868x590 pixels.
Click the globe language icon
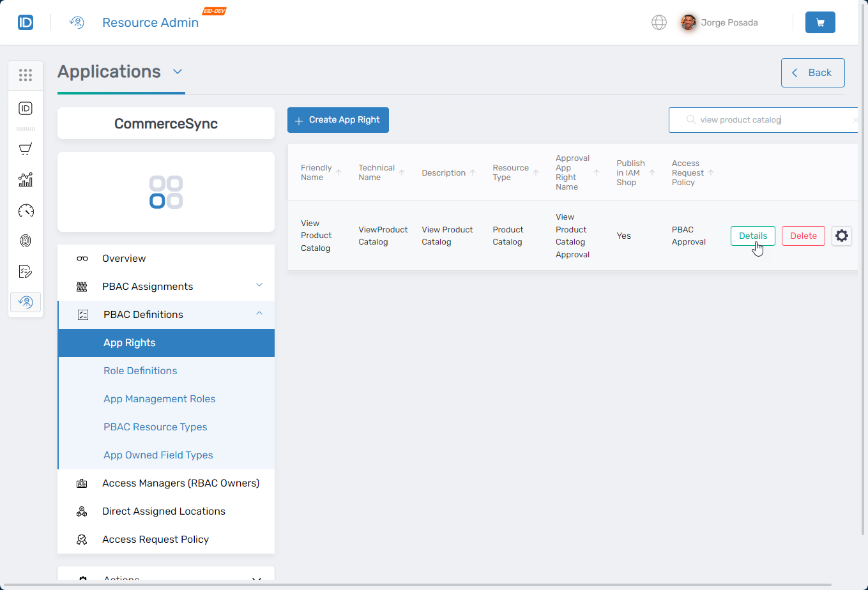(x=659, y=22)
